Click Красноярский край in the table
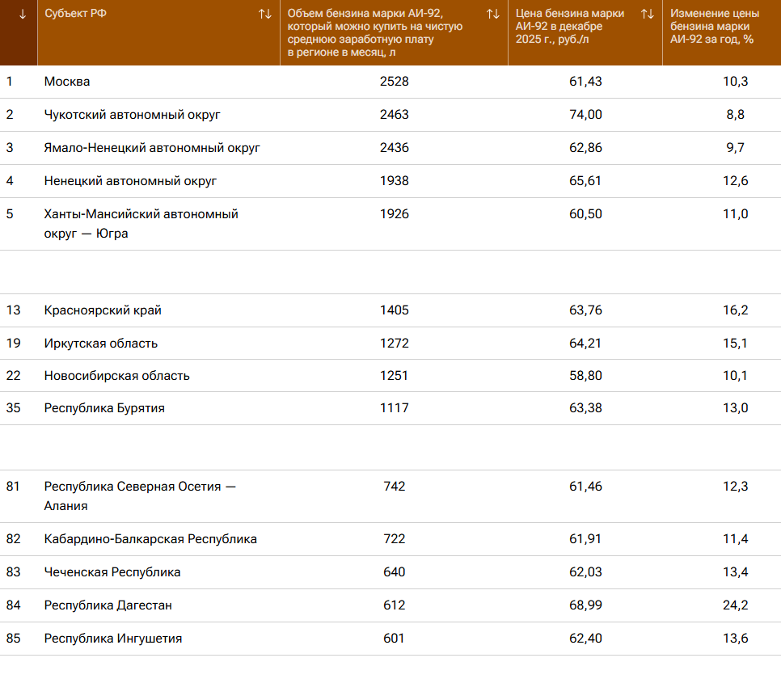This screenshot has width=781, height=700. (x=103, y=310)
